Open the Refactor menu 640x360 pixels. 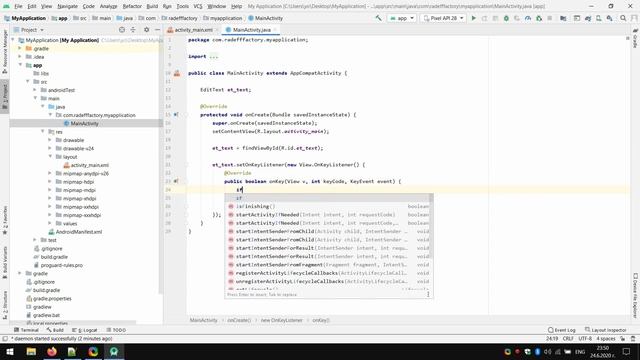point(132,6)
